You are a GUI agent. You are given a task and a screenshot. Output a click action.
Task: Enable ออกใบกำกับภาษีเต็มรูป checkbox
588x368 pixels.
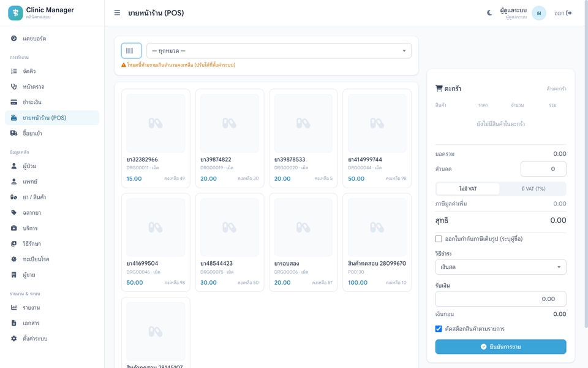(x=439, y=239)
